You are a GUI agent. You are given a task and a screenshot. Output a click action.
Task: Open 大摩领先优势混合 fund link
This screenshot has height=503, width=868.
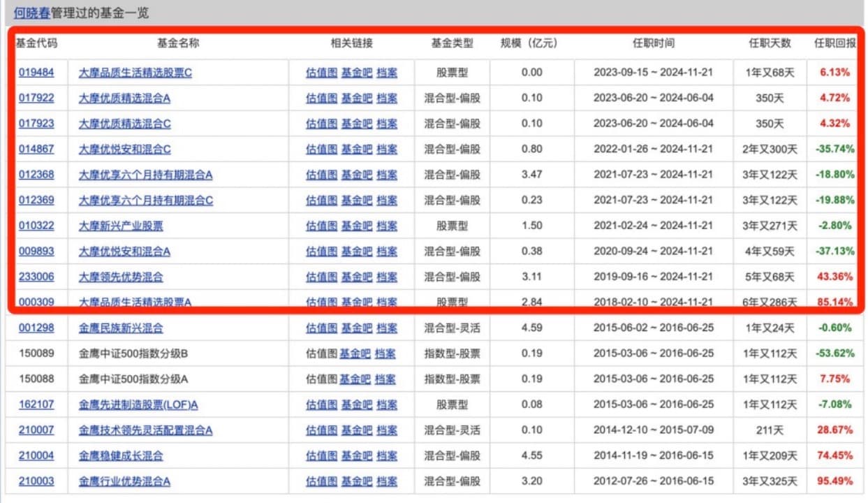[x=121, y=277]
